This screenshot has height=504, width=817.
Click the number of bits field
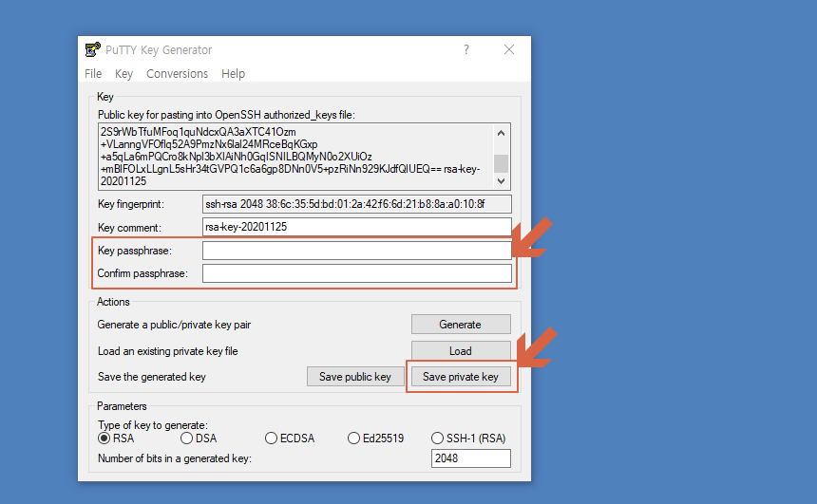(x=471, y=458)
